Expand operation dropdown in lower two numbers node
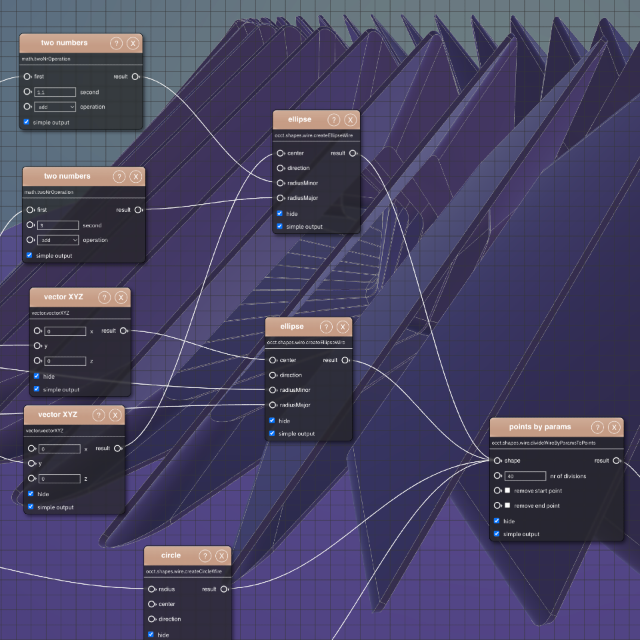 pyautogui.click(x=58, y=240)
